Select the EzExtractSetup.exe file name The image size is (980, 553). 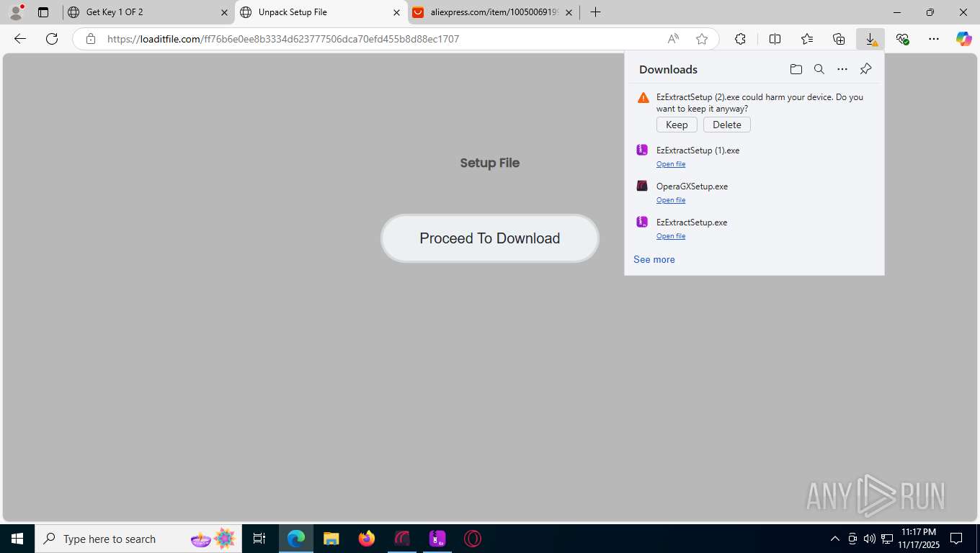pyautogui.click(x=692, y=222)
